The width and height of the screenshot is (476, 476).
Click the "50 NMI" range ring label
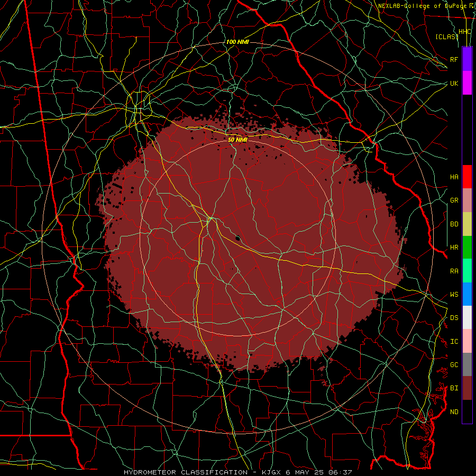coord(237,140)
